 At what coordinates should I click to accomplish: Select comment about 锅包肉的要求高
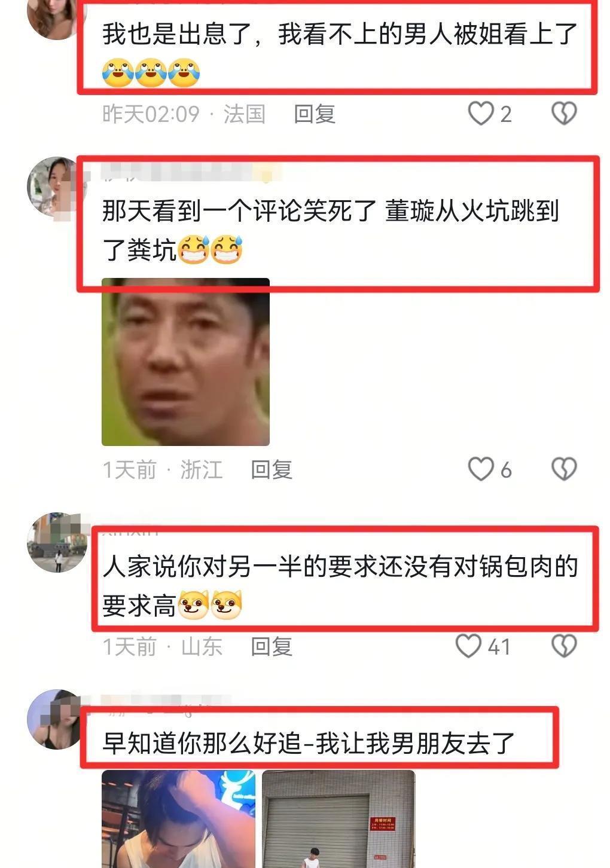(340, 586)
